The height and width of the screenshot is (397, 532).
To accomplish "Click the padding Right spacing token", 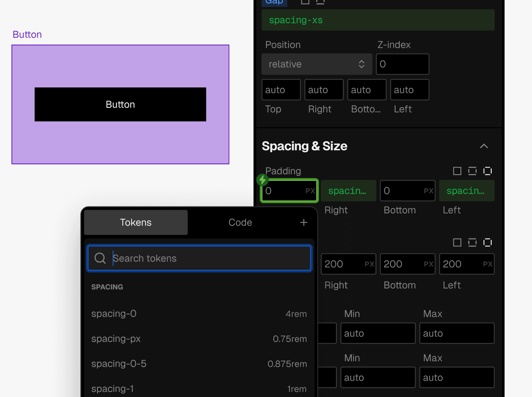I will (x=348, y=191).
